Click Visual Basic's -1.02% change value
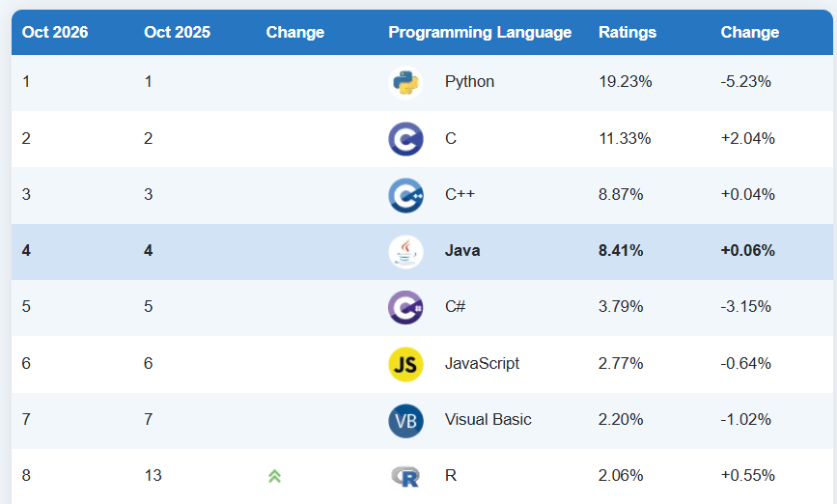The width and height of the screenshot is (837, 504). [x=745, y=419]
